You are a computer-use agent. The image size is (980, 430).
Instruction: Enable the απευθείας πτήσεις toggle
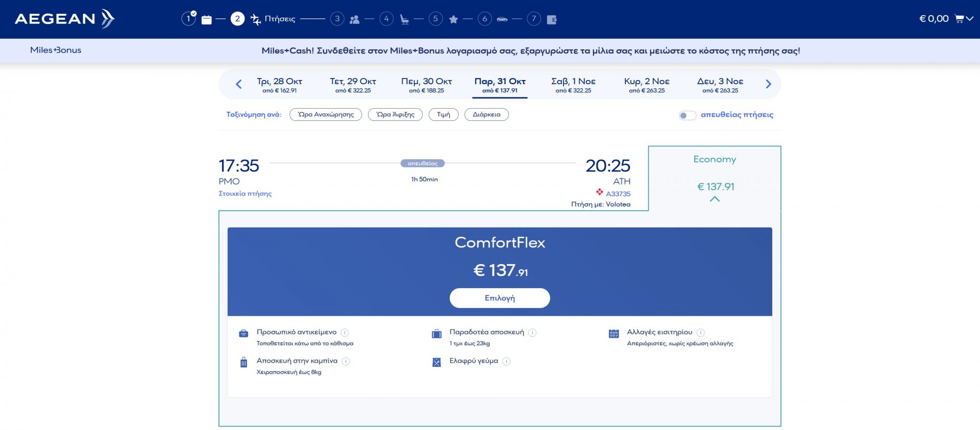pos(687,115)
